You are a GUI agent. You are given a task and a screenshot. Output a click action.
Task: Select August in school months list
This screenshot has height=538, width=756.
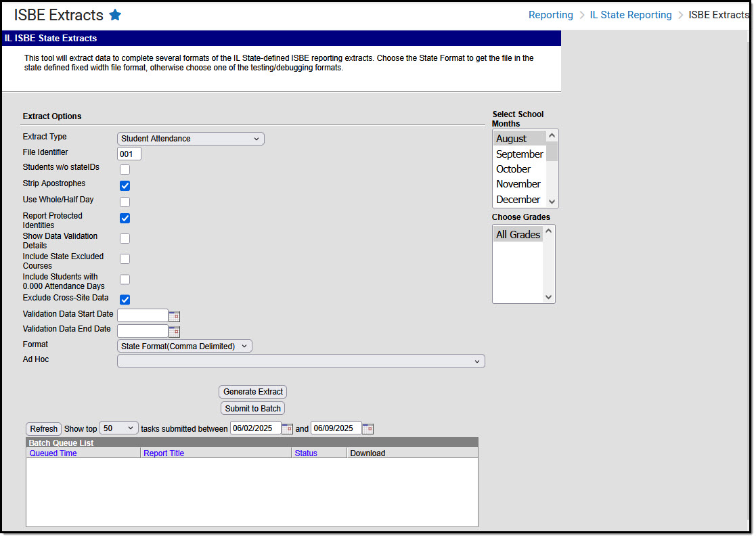(519, 139)
